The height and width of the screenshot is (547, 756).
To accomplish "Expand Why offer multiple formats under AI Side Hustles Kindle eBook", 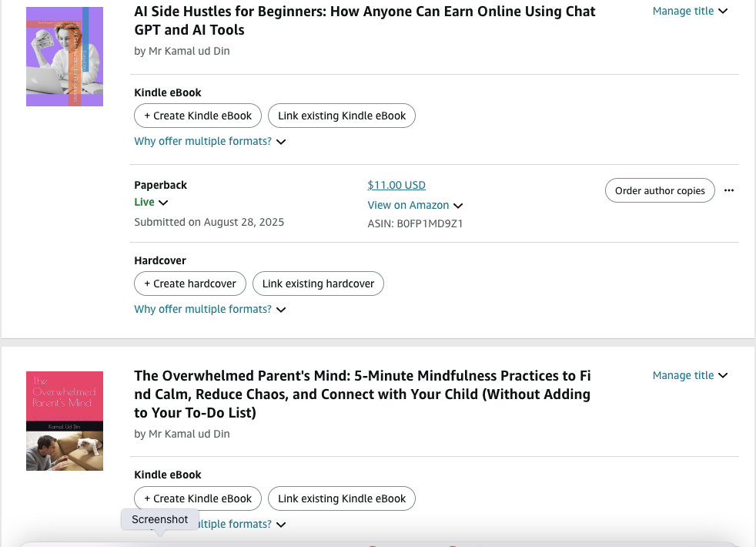I will [x=210, y=141].
